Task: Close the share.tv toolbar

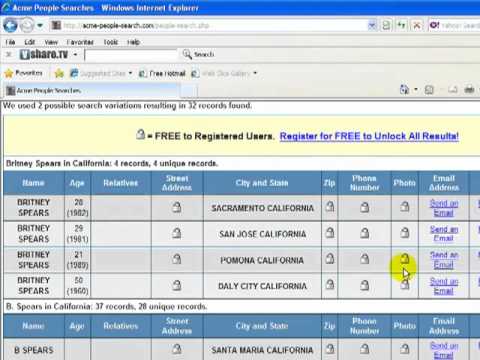Action: tap(9, 54)
